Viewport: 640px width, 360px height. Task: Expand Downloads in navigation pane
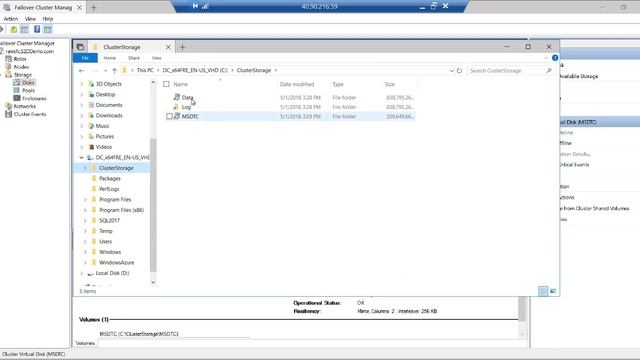click(82, 116)
